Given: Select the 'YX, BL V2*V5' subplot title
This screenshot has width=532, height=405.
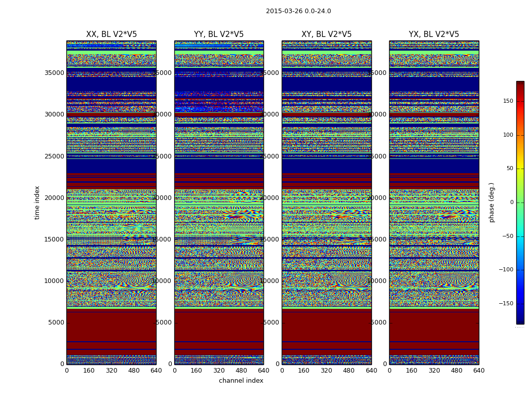Looking at the screenshot, I should [434, 34].
